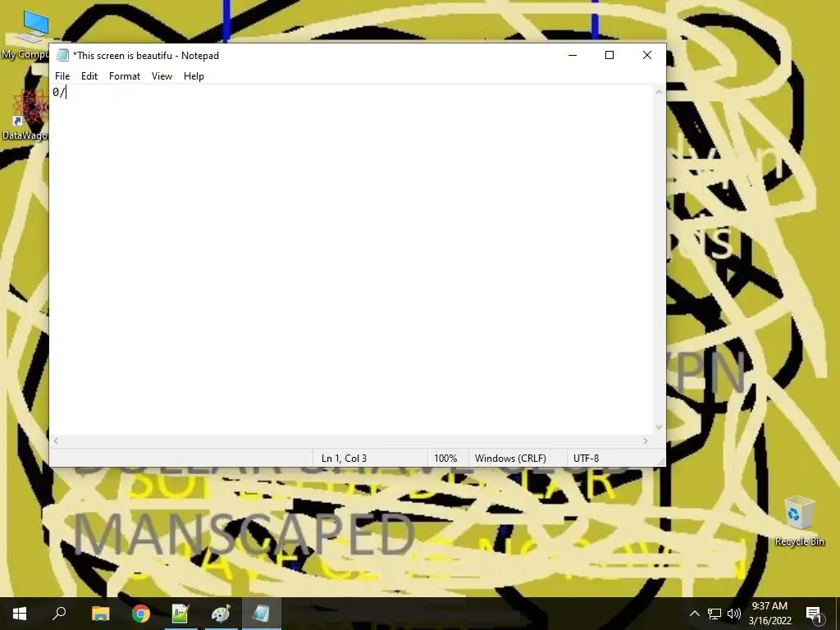
Task: Open the Help menu
Action: (x=194, y=76)
